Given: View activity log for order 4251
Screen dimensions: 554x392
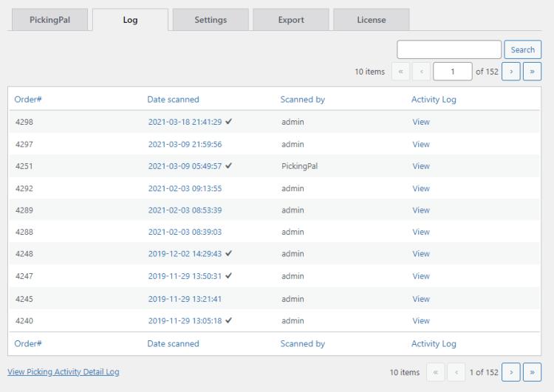Looking at the screenshot, I should pyautogui.click(x=420, y=166).
